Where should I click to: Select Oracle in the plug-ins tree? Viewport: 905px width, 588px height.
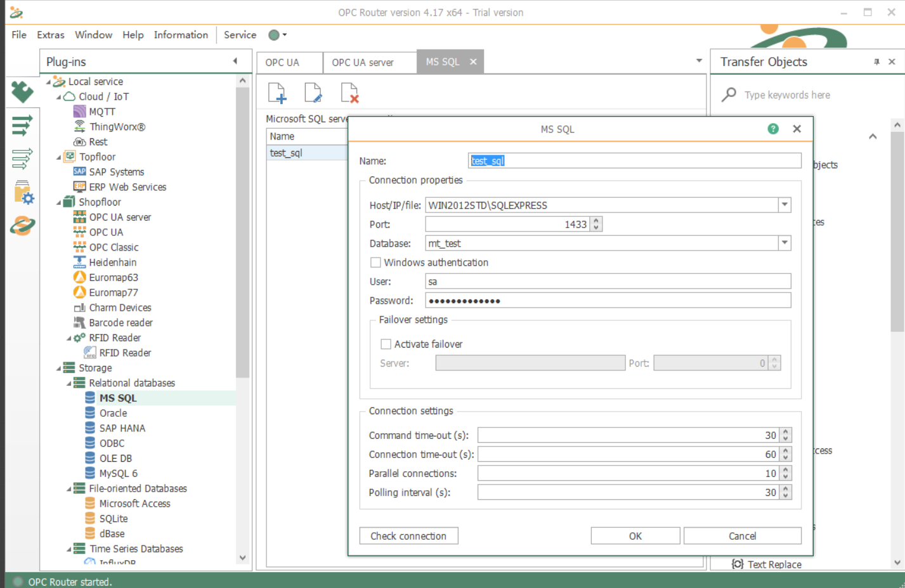point(113,413)
